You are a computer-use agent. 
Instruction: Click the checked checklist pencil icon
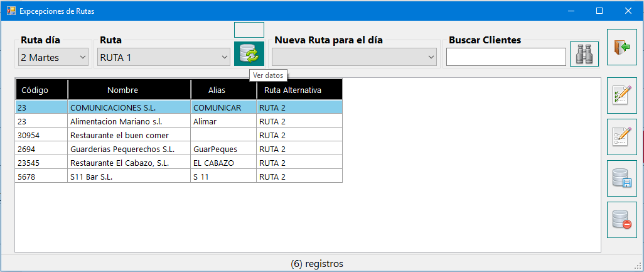(x=622, y=95)
